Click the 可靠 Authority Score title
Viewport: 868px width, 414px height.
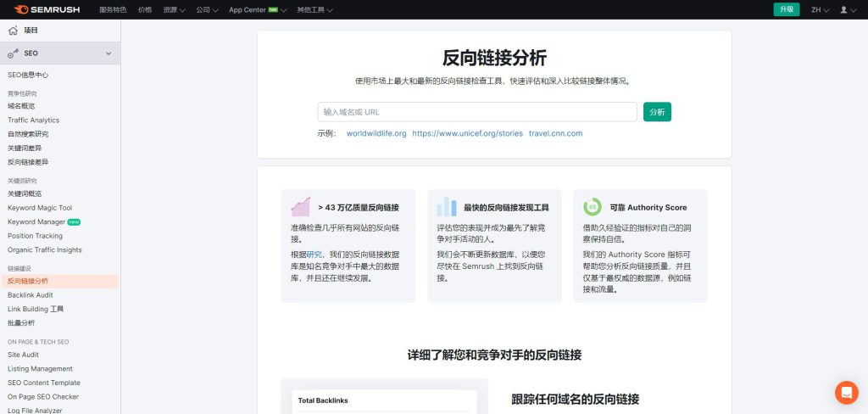click(x=648, y=208)
